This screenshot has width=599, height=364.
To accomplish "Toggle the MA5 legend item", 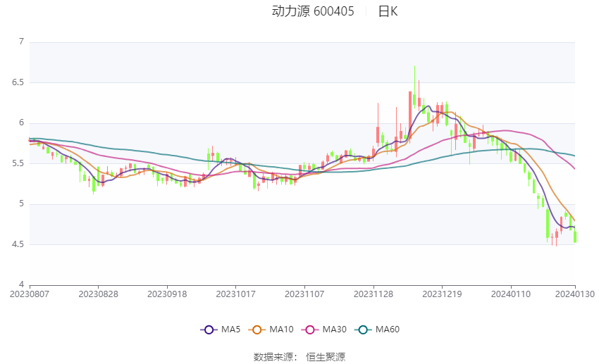I will (x=221, y=330).
